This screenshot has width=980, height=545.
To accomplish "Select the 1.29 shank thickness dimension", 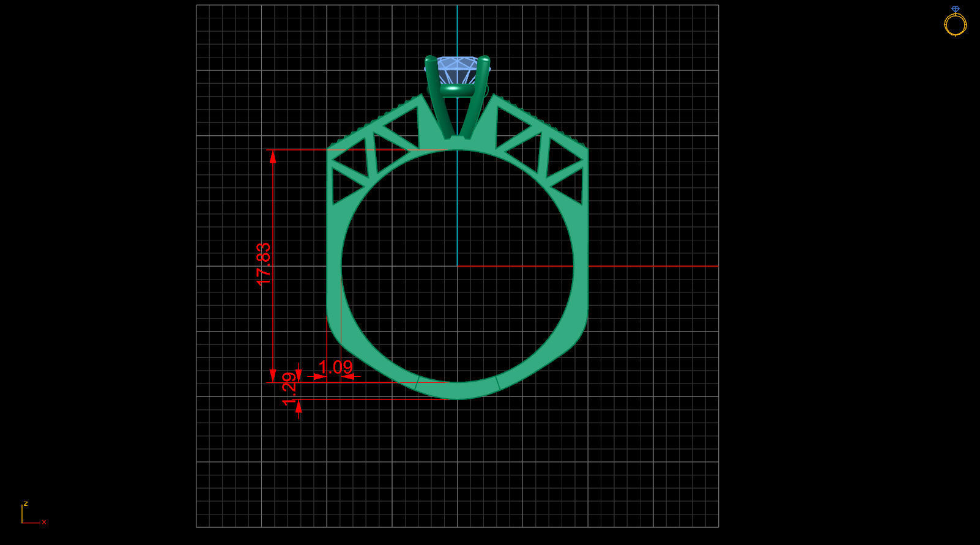I will [x=290, y=389].
